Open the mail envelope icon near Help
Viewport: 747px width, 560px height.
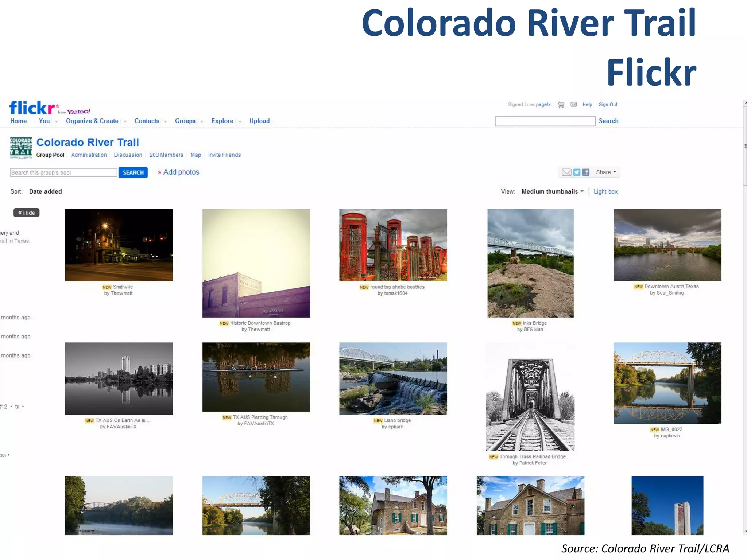click(574, 105)
